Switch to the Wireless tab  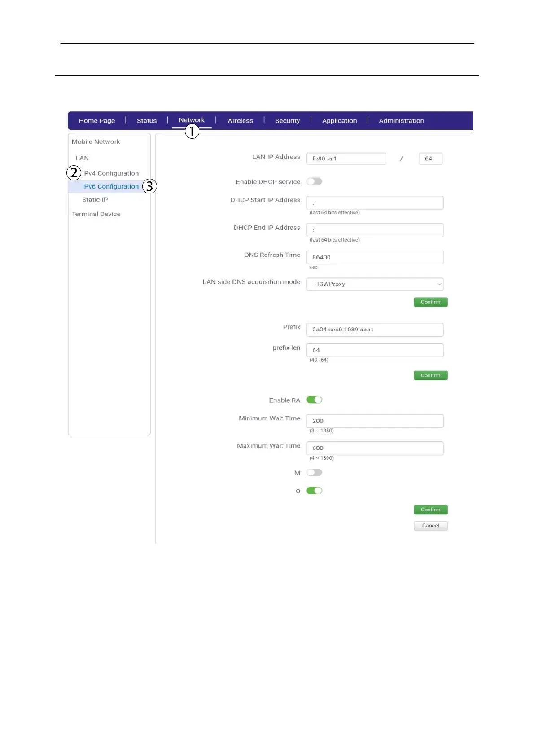[x=240, y=121]
